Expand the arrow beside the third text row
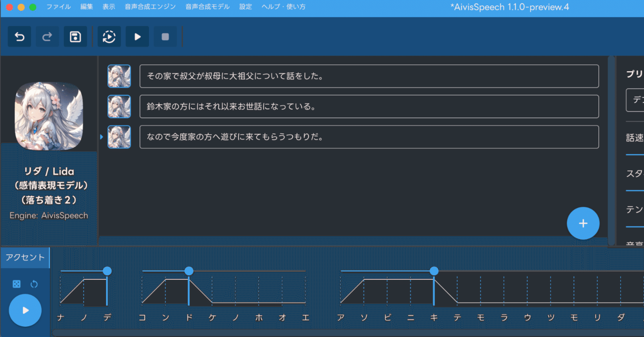 tap(102, 137)
